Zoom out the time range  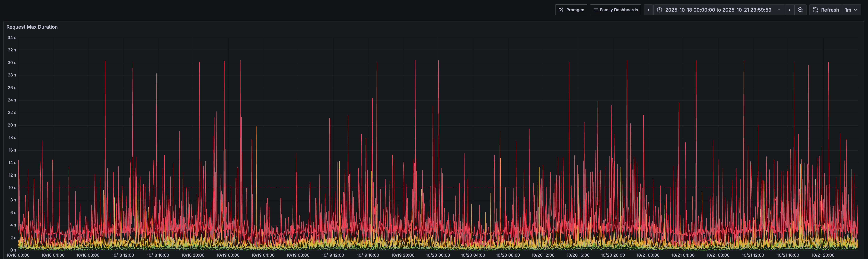tap(800, 10)
